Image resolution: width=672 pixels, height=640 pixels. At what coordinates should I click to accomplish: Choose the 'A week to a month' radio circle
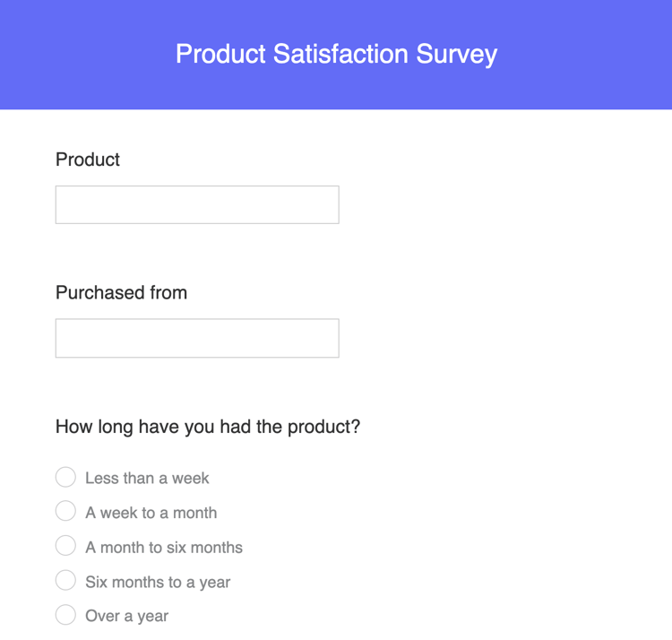(65, 511)
